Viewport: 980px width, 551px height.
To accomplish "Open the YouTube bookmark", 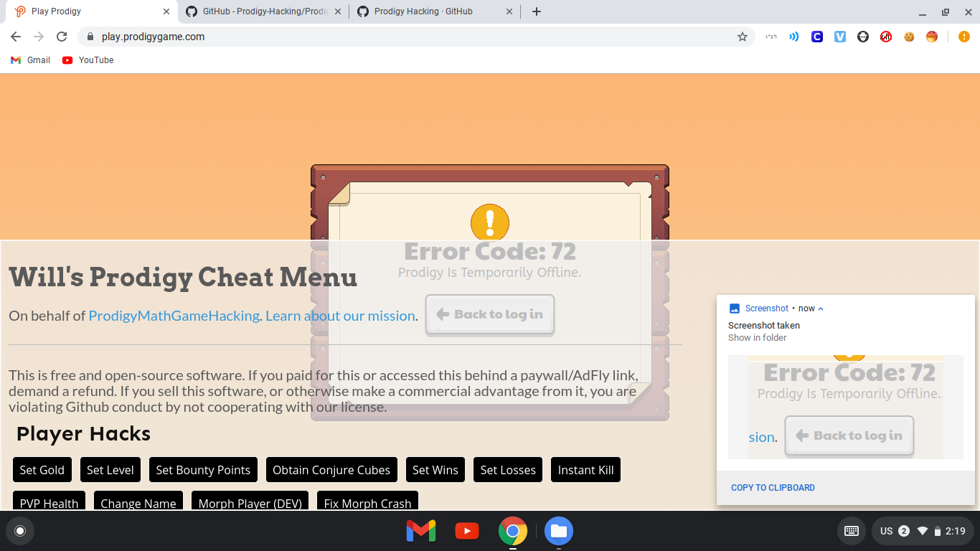I will point(88,60).
